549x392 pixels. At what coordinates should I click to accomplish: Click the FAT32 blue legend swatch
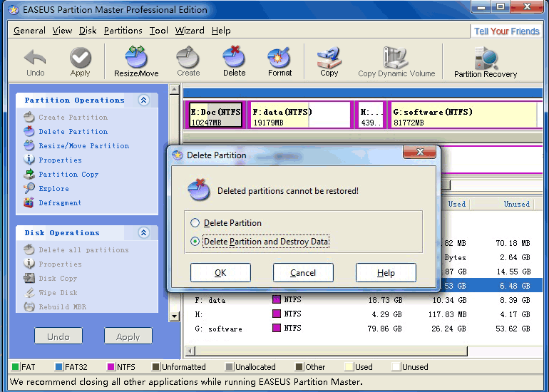(x=58, y=366)
